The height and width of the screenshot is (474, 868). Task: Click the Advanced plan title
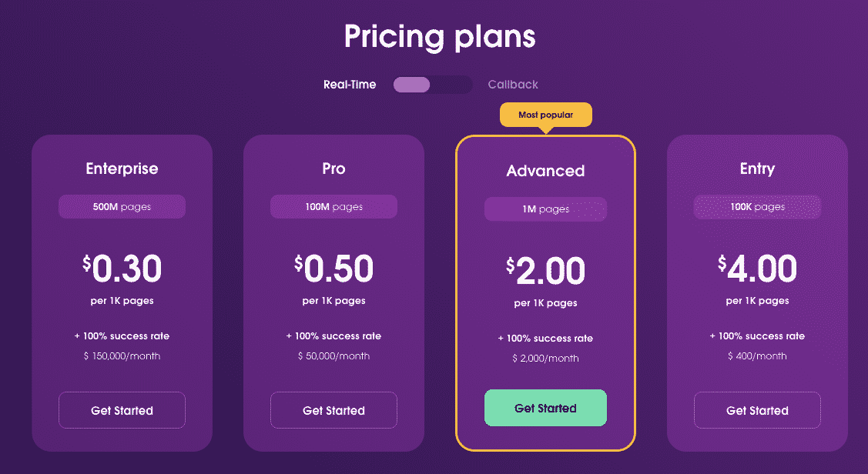pyautogui.click(x=545, y=171)
